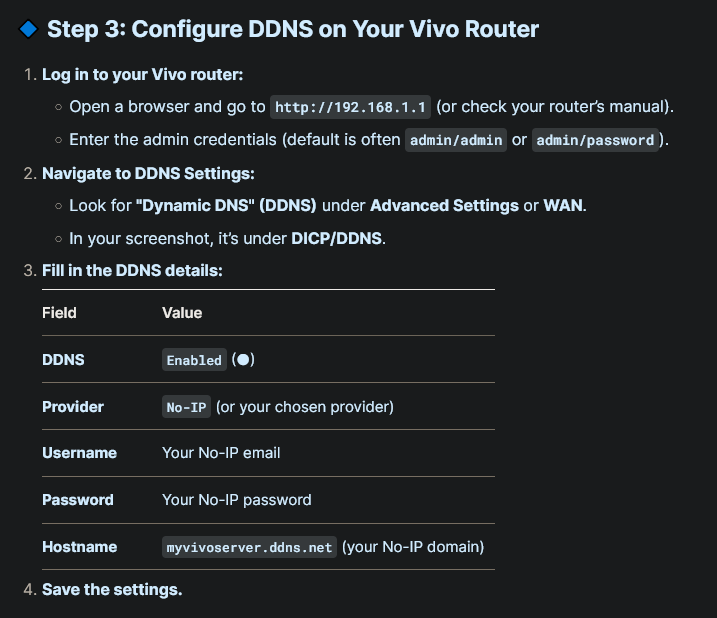Select the admin/password code snippet
717x618 pixels.
[595, 140]
